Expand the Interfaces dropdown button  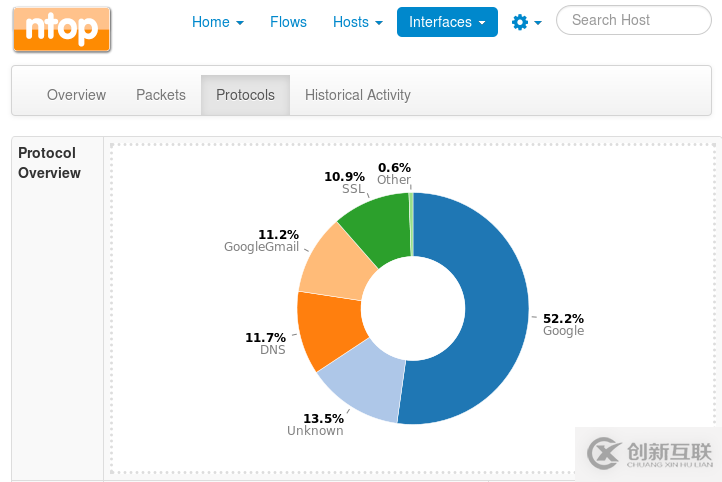coord(447,22)
